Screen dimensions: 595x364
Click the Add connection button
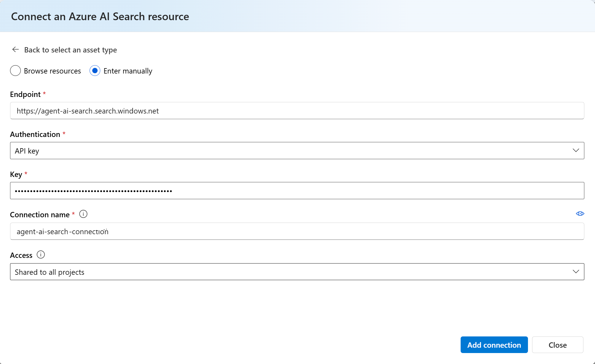tap(494, 345)
